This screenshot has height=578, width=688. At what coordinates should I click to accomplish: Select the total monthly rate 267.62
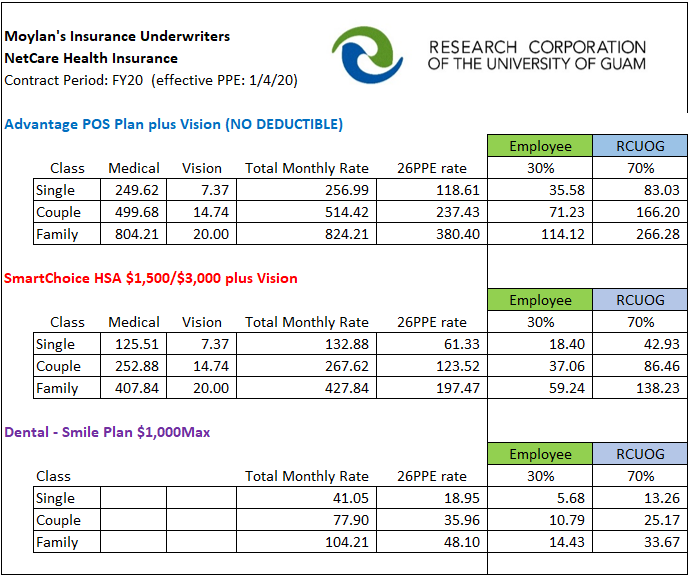[x=306, y=366]
